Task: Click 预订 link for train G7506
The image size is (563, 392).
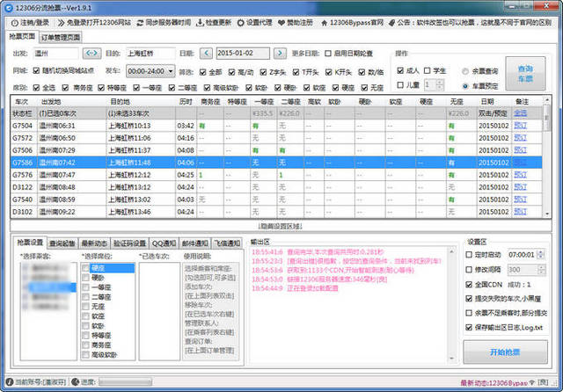Action: (x=520, y=150)
